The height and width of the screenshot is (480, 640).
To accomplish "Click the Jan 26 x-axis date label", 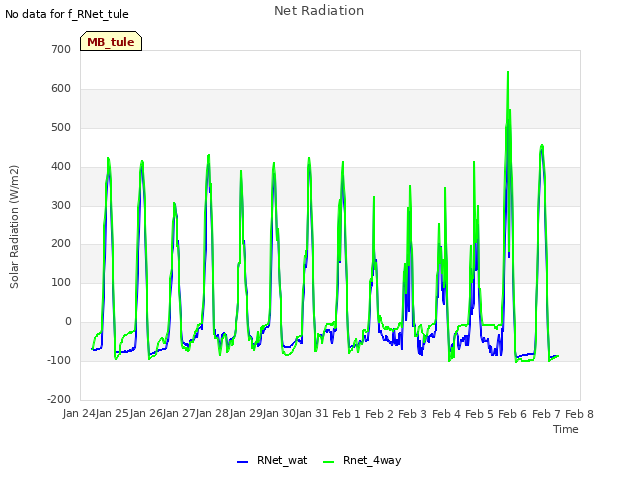I will point(146,414).
